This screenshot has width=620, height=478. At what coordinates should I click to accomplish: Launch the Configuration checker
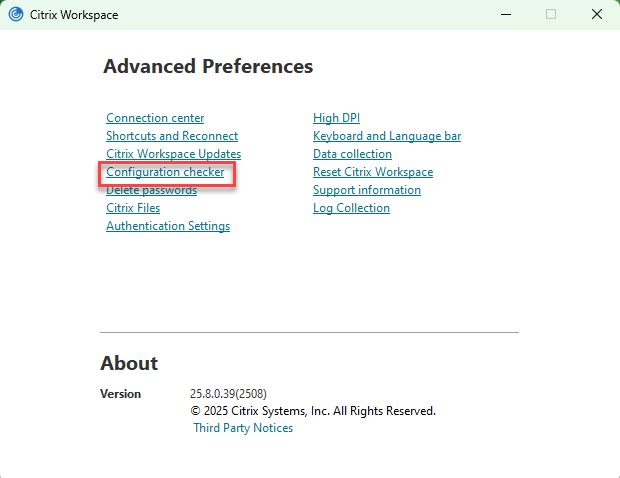[165, 172]
